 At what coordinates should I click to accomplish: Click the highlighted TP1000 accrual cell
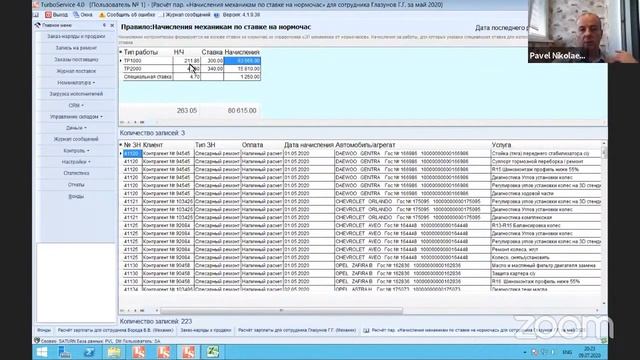click(x=242, y=60)
